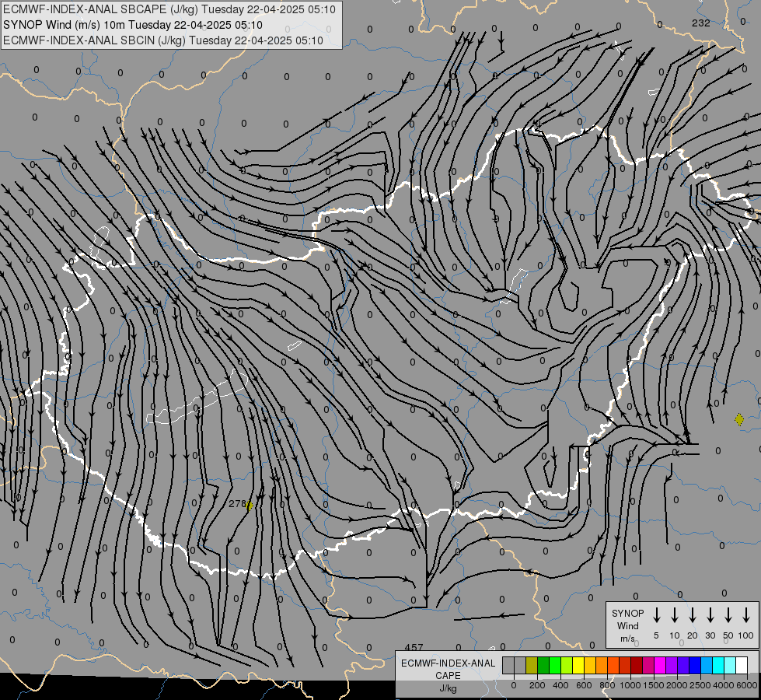This screenshot has width=761, height=700.
Task: Click the yellow diamond marker near the right edge
Action: (x=739, y=419)
